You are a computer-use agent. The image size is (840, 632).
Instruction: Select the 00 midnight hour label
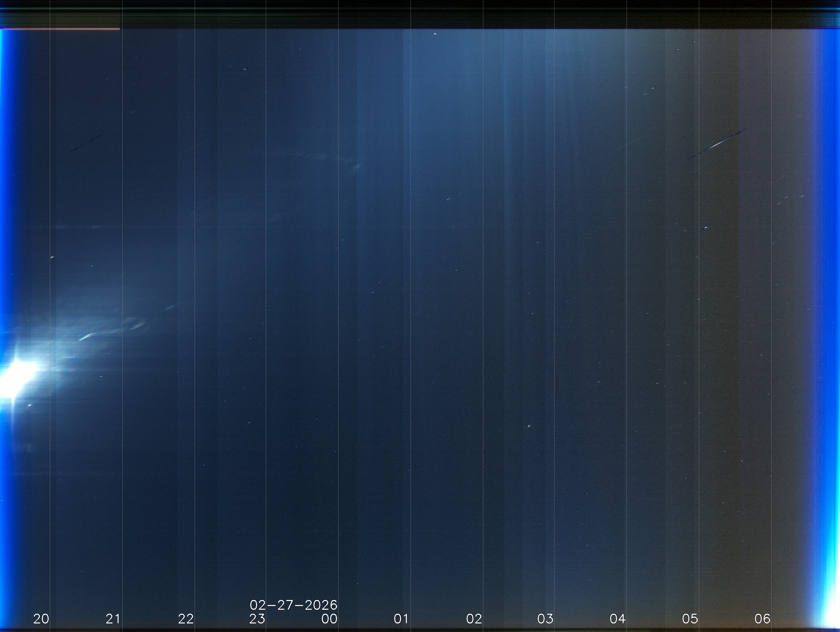tap(329, 619)
